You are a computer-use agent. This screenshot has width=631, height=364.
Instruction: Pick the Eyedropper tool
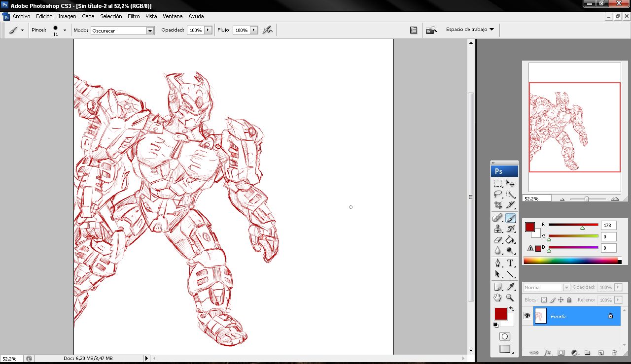click(510, 287)
